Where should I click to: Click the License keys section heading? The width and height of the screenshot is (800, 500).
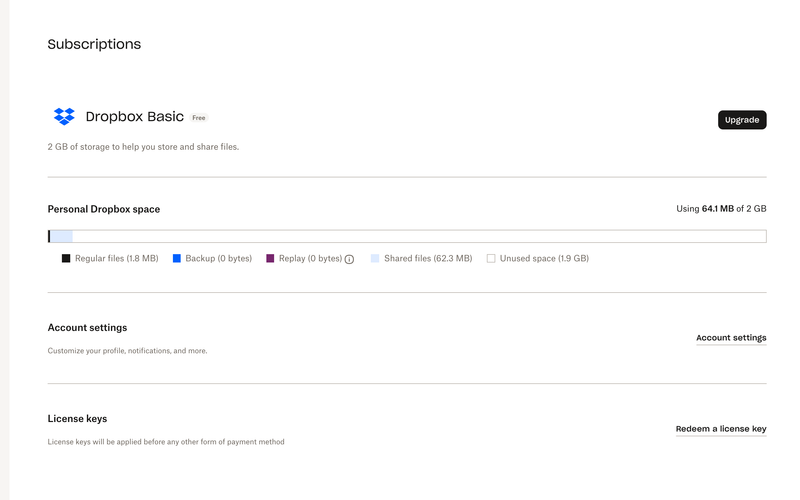pyautogui.click(x=77, y=418)
